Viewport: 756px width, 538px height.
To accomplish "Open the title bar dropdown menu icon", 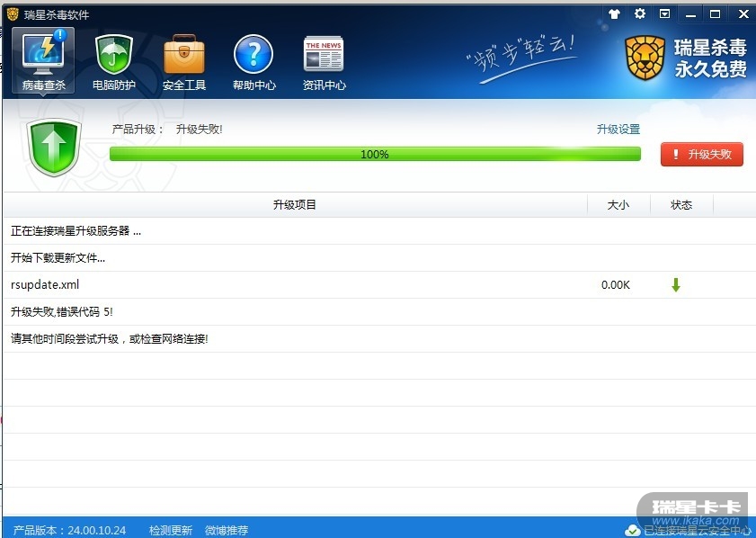I will point(665,14).
